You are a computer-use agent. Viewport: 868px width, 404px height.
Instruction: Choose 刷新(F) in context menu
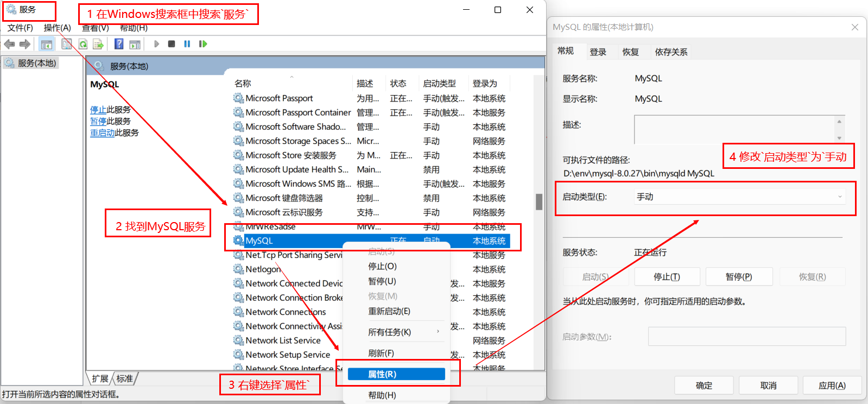(381, 353)
